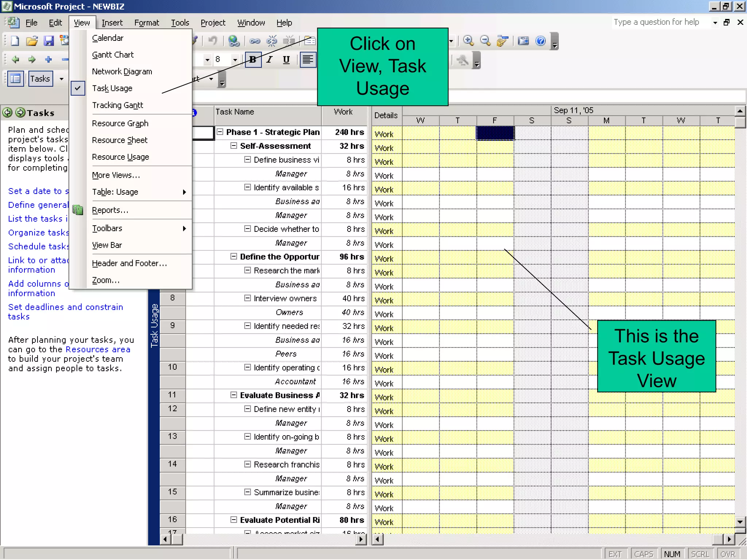Click timescale horizontal scroll right arrow

[x=729, y=539]
